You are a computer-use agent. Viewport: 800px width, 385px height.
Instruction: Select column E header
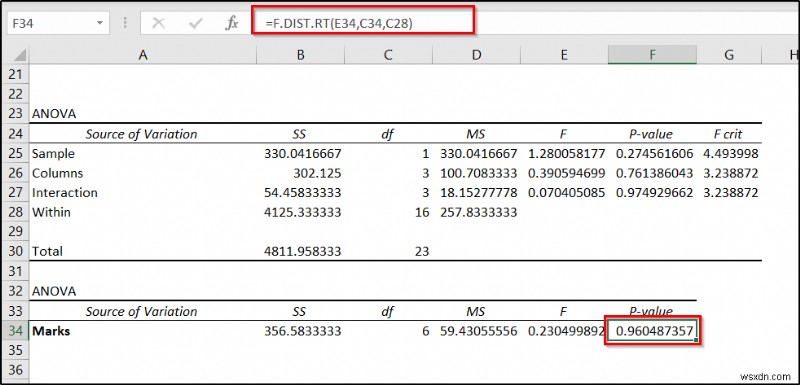pyautogui.click(x=564, y=55)
